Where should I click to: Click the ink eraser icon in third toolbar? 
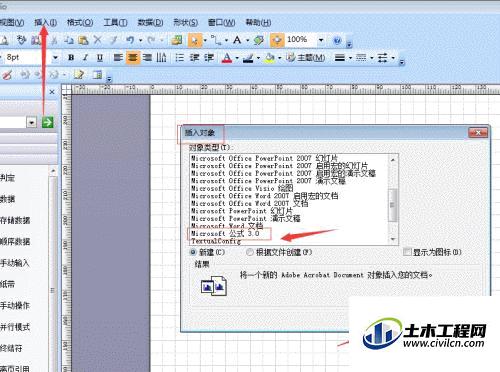point(7,75)
